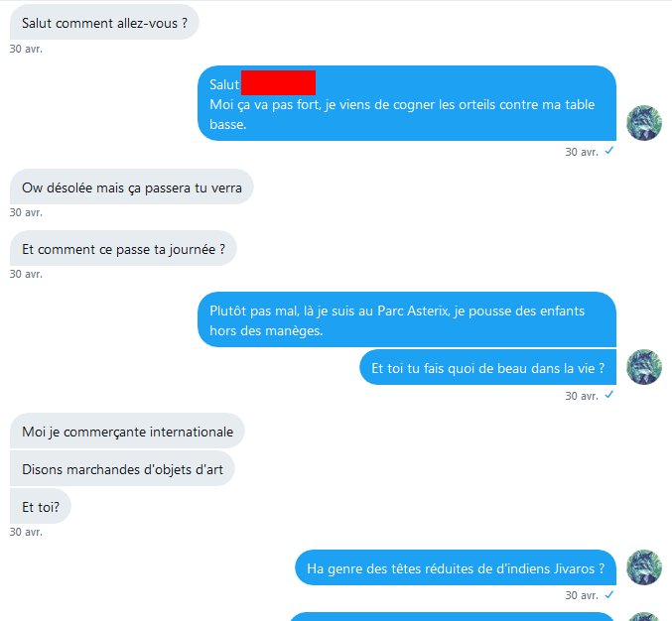
Task: Select 'Disons marchandes d'objets d'art' bubble
Action: coord(122,469)
